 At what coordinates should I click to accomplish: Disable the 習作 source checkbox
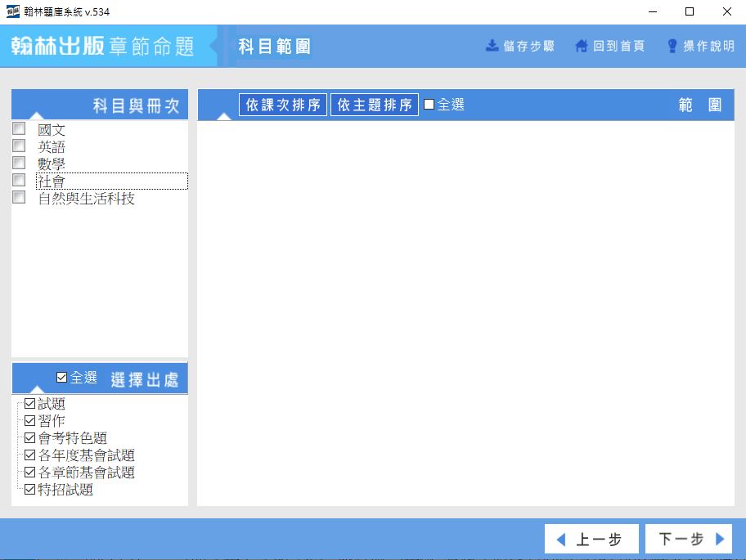click(30, 421)
